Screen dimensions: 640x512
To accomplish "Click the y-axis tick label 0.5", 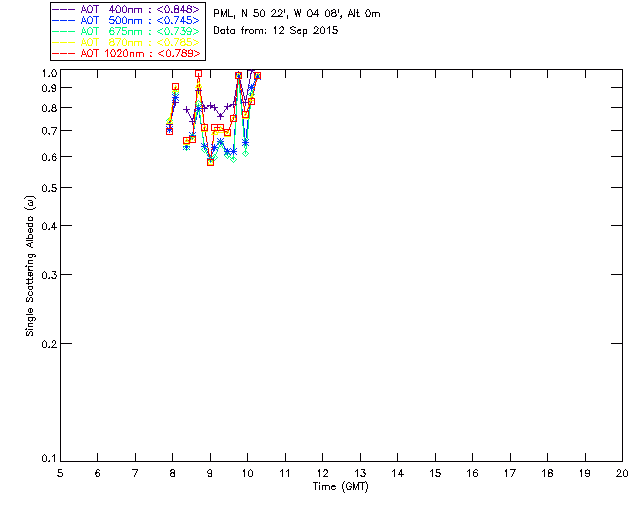I will (x=48, y=188).
